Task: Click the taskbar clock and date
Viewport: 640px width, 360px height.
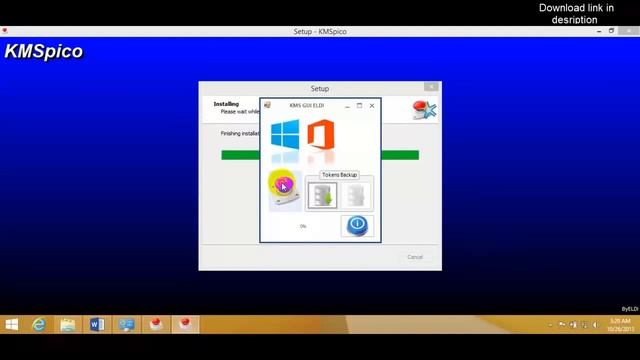Action: point(620,325)
